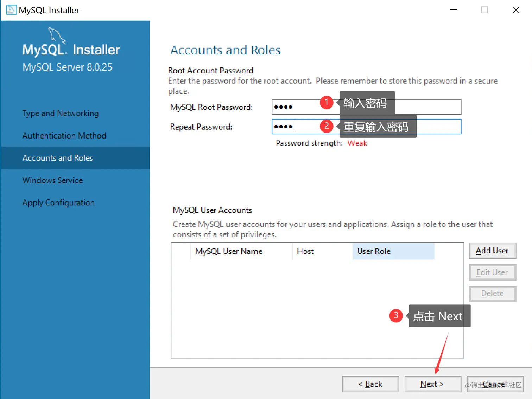532x399 pixels.
Task: Click the Edit User button
Action: pyautogui.click(x=492, y=272)
